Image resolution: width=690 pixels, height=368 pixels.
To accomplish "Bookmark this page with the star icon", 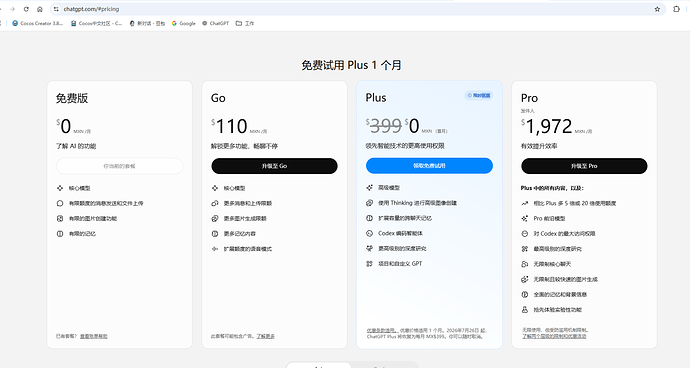I will coord(657,9).
